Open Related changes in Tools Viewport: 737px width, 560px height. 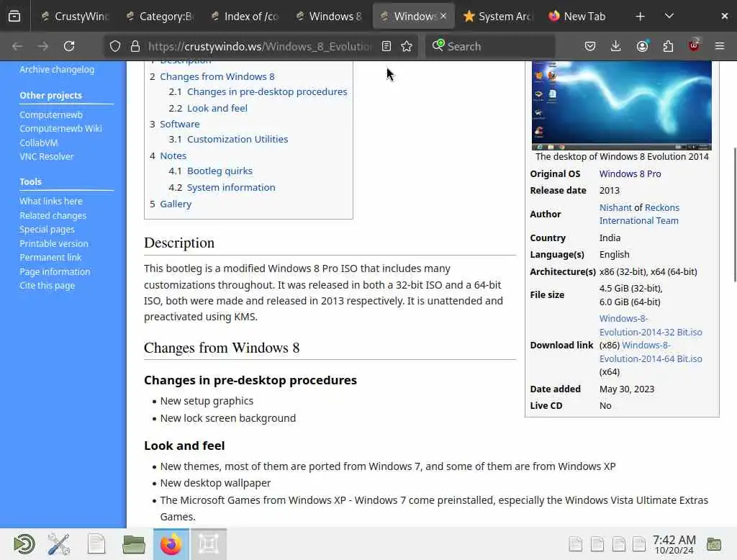53,215
